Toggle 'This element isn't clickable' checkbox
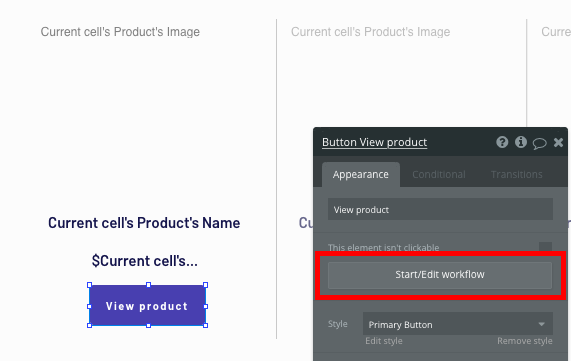Image resolution: width=571 pixels, height=361 pixels. coord(545,247)
